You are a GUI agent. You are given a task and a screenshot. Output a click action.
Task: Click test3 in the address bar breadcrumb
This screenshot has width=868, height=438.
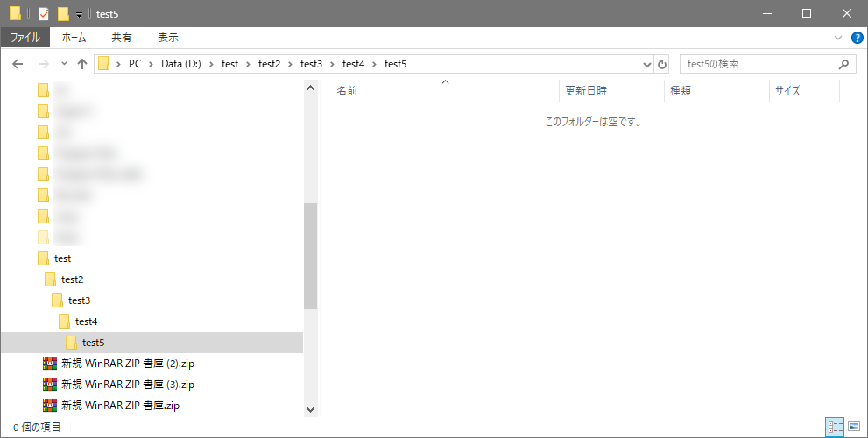(x=311, y=64)
